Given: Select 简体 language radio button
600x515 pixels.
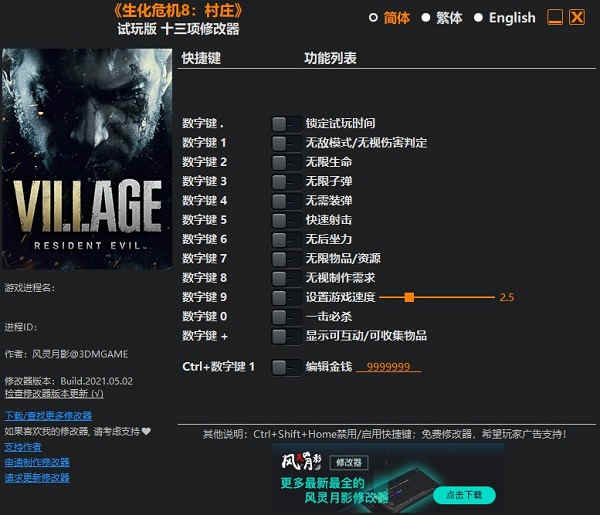Looking at the screenshot, I should click(x=373, y=18).
